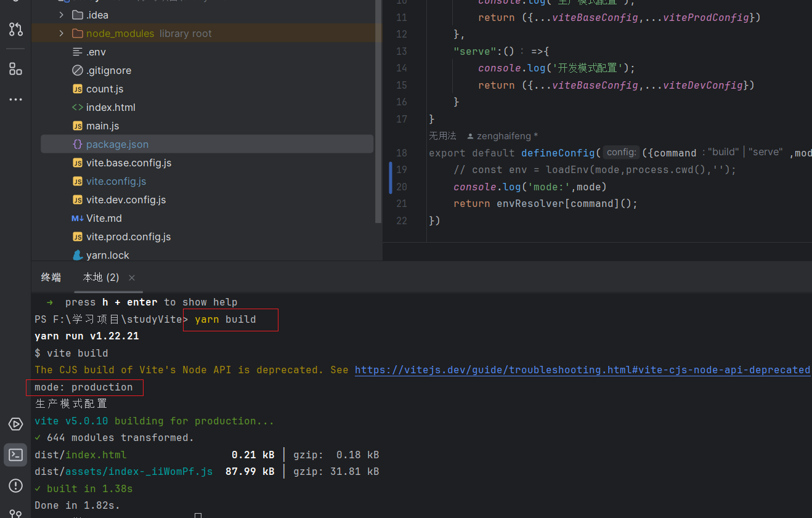Click the commented loadEnv line
Viewport: 812px width, 518px height.
(x=595, y=169)
